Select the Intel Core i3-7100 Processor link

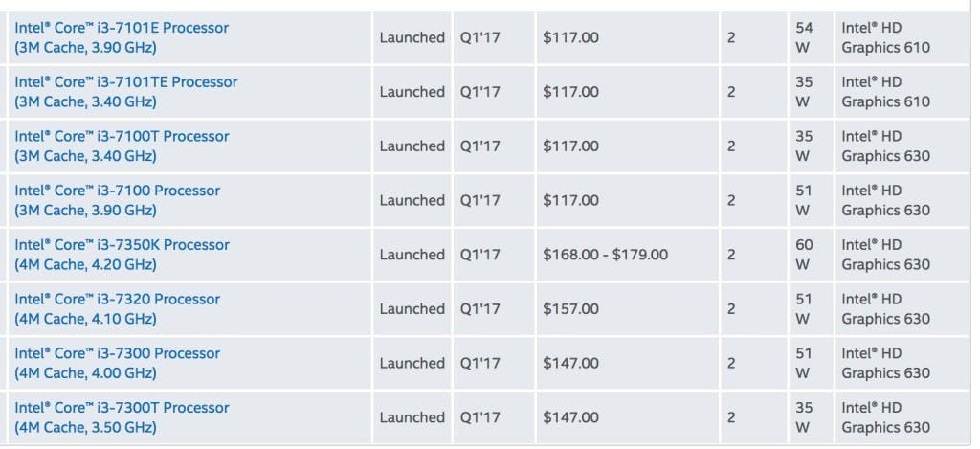[117, 191]
